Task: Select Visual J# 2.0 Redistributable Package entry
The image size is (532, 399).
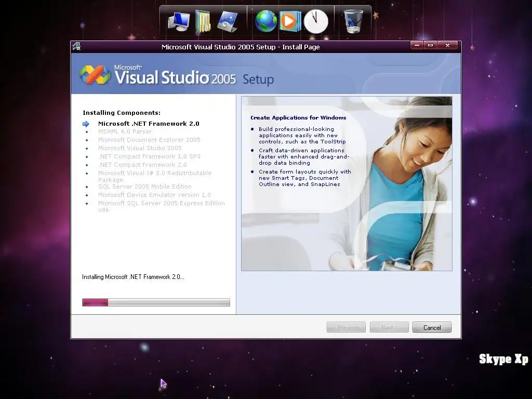Action: [155, 177]
